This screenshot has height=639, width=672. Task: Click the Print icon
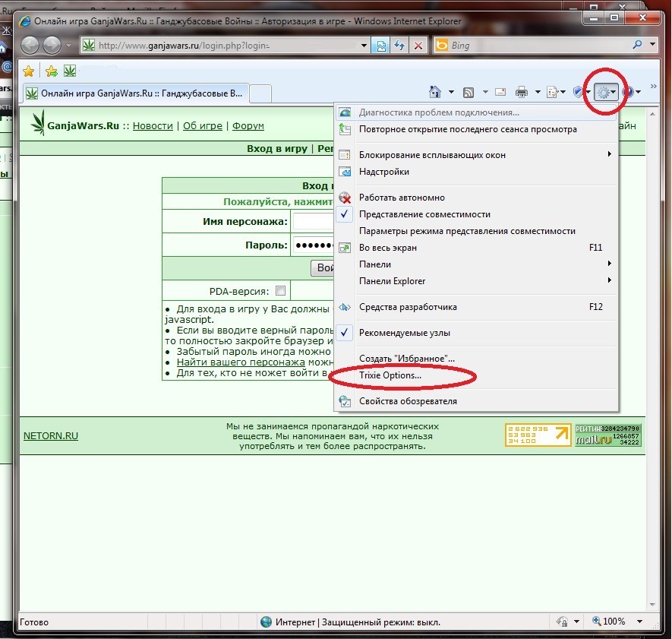tap(522, 92)
